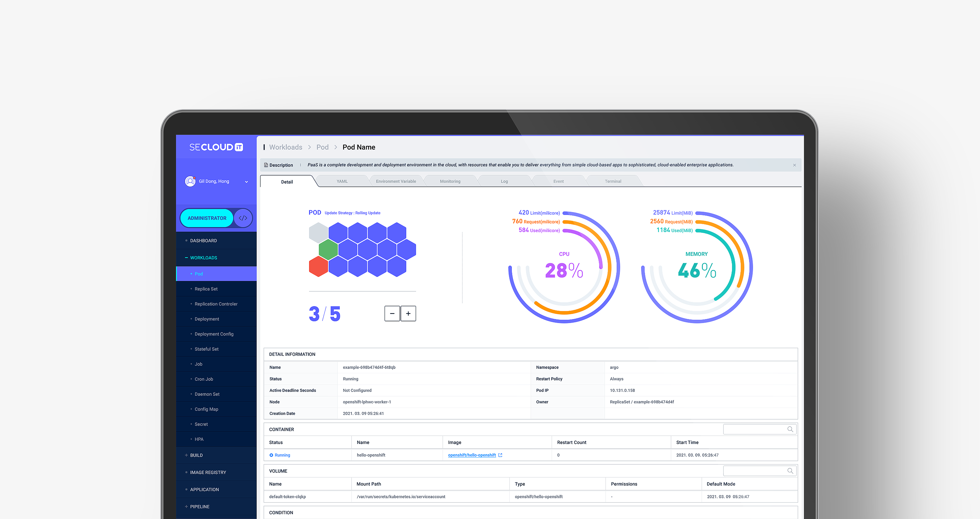The image size is (980, 519).
Task: Switch to the Log tab
Action: tap(505, 182)
